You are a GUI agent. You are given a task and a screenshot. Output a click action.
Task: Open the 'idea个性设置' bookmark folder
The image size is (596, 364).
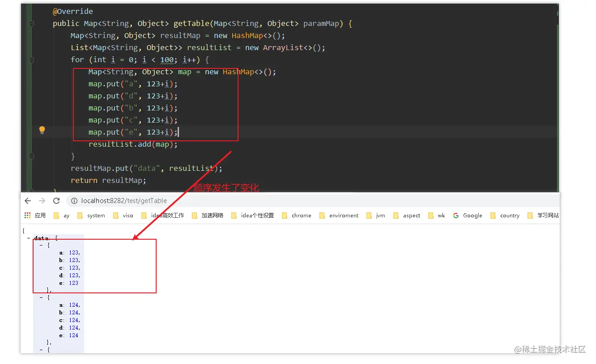click(x=252, y=216)
